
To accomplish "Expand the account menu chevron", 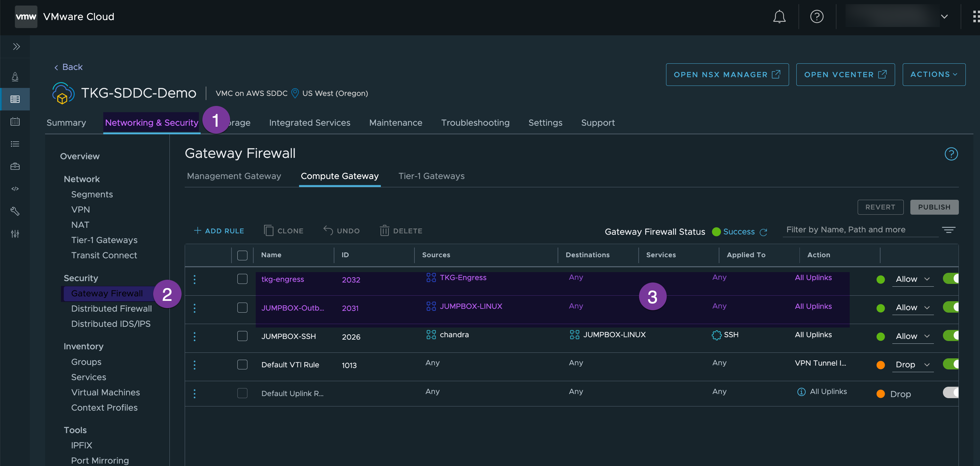I will point(944,17).
